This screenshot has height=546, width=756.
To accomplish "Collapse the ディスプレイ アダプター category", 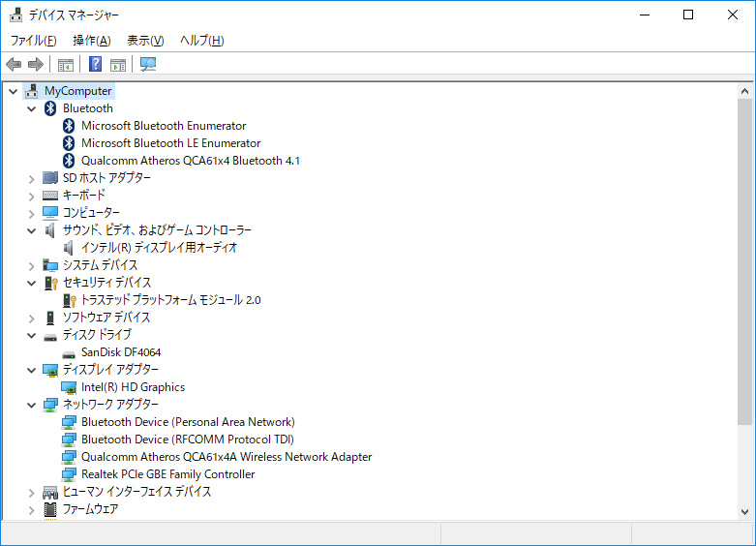I will tap(32, 371).
